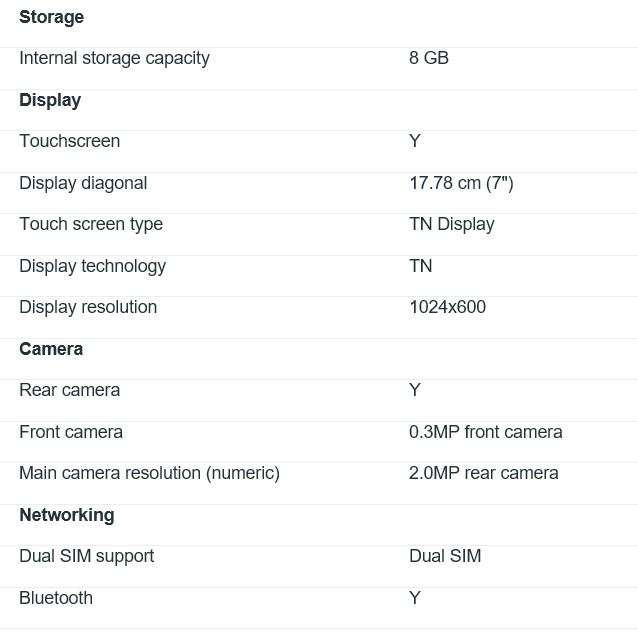638x635 pixels.
Task: Click the 0.3MP front camera value
Action: point(486,432)
